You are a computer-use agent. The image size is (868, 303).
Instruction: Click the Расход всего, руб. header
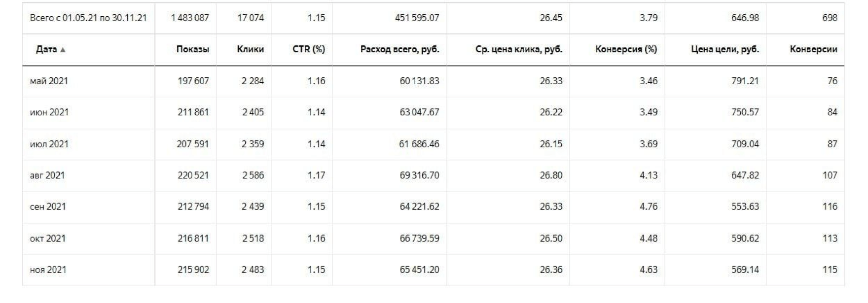(x=399, y=49)
